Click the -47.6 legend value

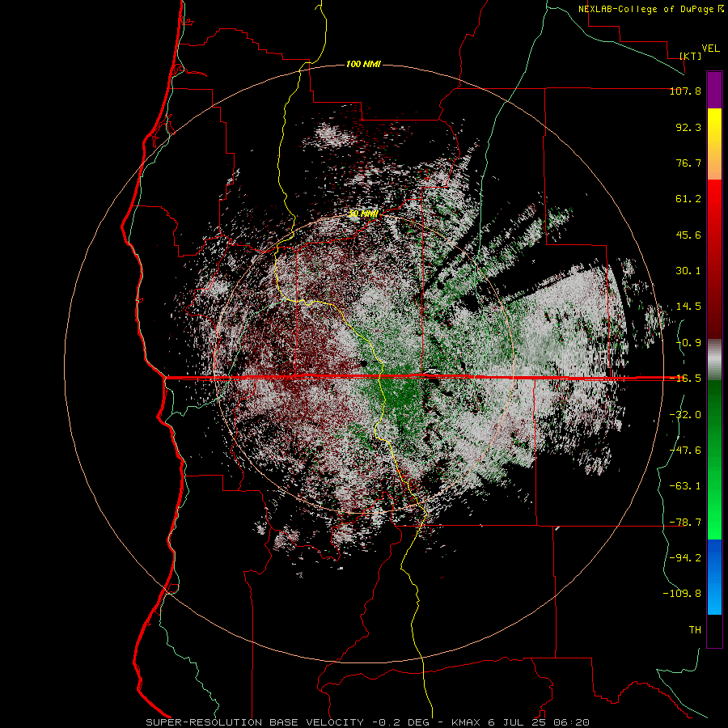tap(685, 451)
